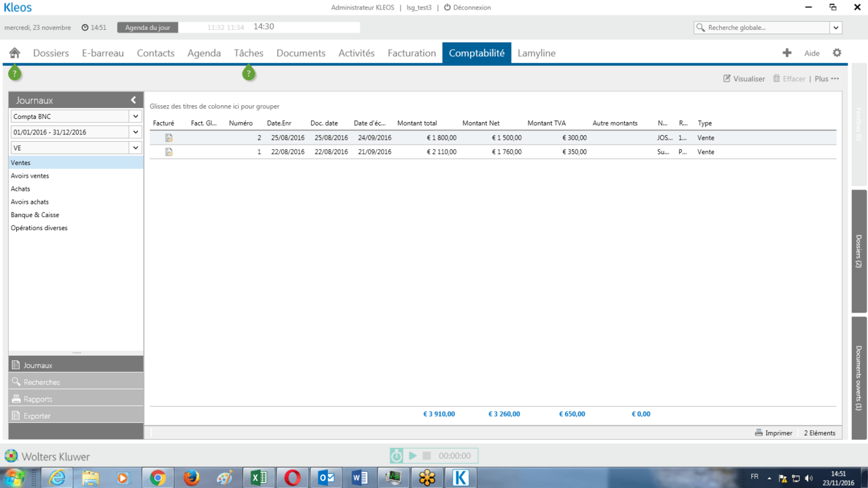
Task: Open the settings gear icon
Action: pyautogui.click(x=837, y=53)
